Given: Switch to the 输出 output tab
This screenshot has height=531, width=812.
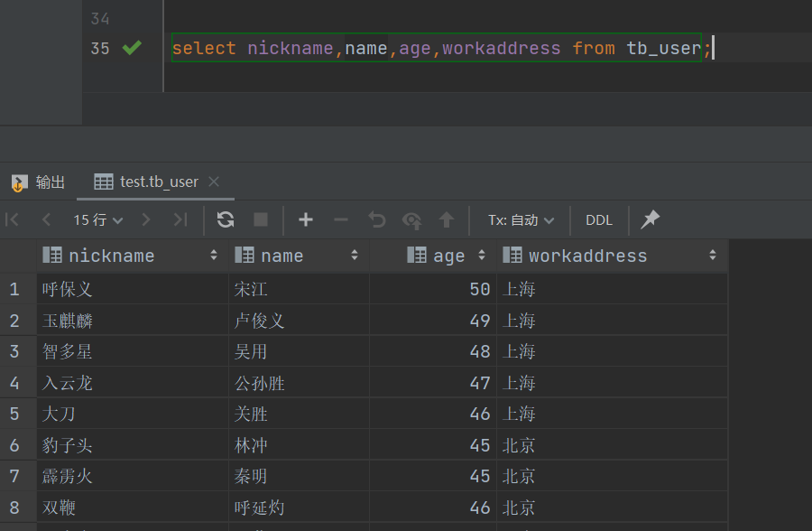Looking at the screenshot, I should tap(39, 182).
